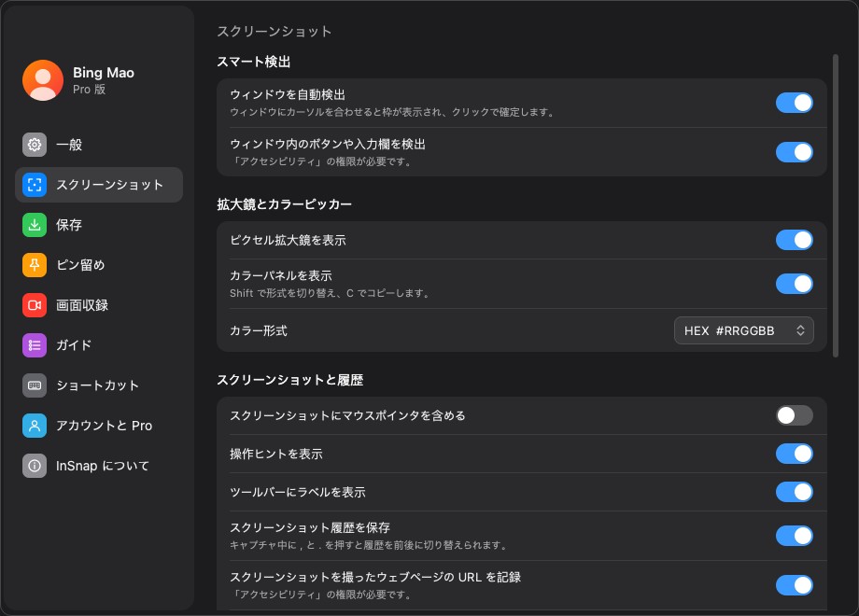Image resolution: width=859 pixels, height=616 pixels.
Task: Enable スクリーンショットにマウスポインタを含める switch
Action: point(794,415)
